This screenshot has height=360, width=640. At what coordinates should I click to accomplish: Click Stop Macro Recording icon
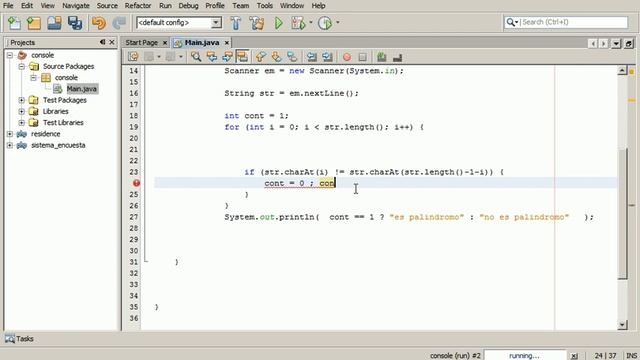pyautogui.click(x=362, y=57)
